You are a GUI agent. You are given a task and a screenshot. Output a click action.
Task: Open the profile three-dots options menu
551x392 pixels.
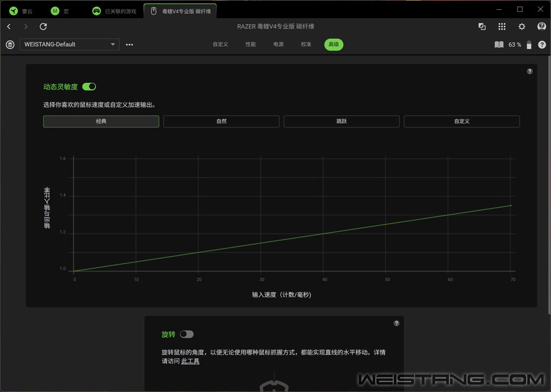pos(129,45)
